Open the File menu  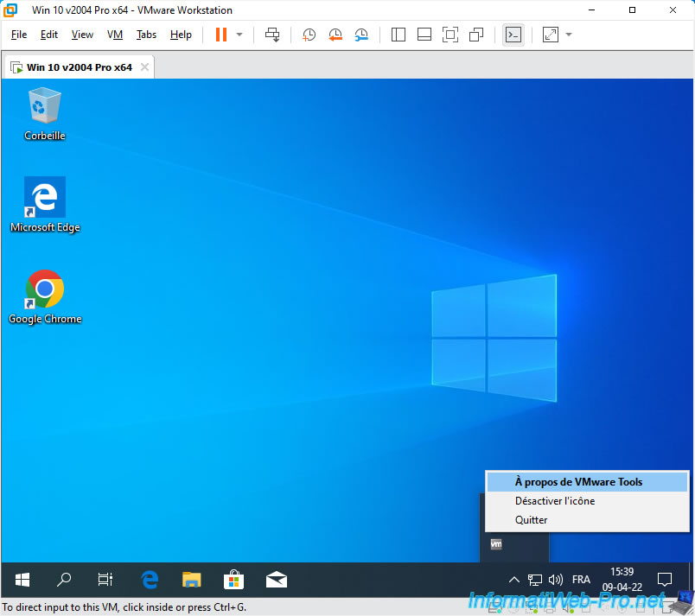[19, 35]
